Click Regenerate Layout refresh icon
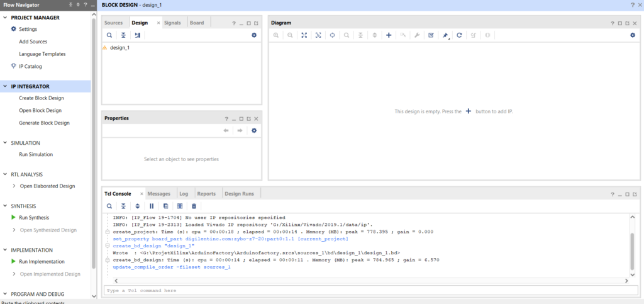The width and height of the screenshot is (644, 304). (459, 35)
